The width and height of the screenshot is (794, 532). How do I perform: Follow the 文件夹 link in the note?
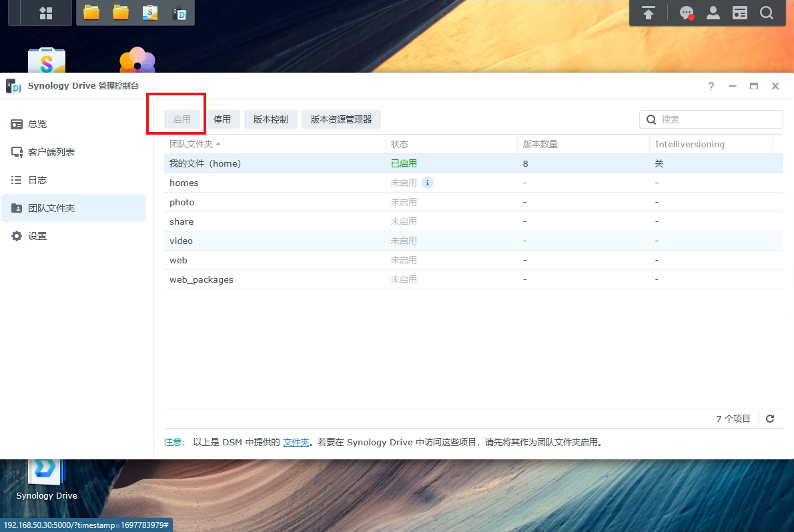(x=296, y=442)
